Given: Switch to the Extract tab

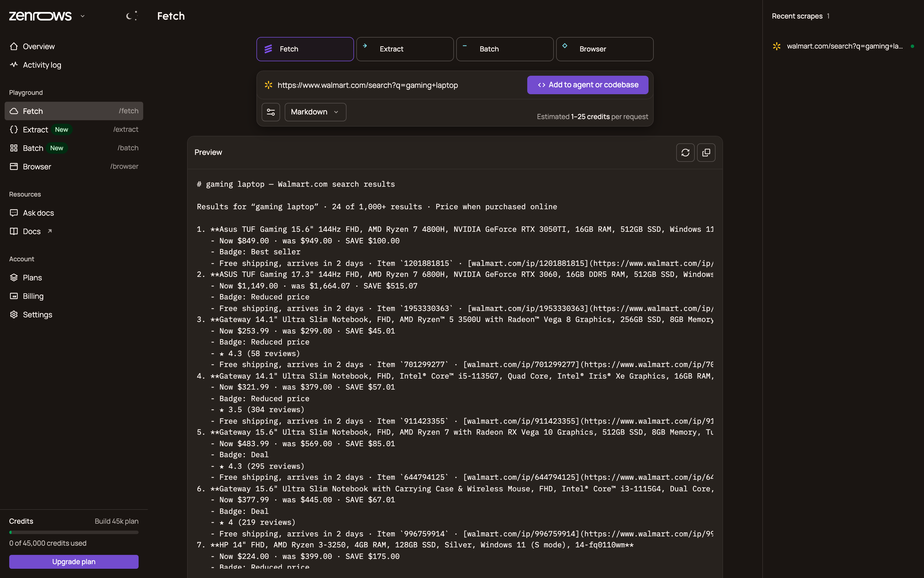Looking at the screenshot, I should click(405, 49).
